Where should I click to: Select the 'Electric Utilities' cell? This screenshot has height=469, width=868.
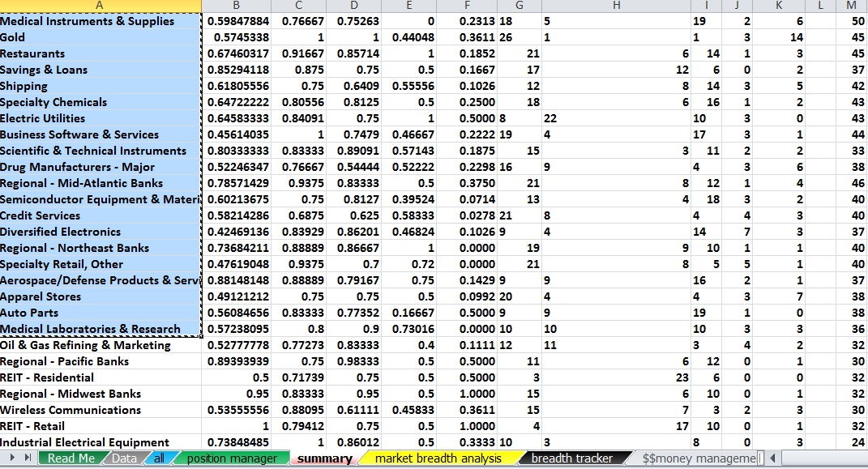pyautogui.click(x=100, y=118)
